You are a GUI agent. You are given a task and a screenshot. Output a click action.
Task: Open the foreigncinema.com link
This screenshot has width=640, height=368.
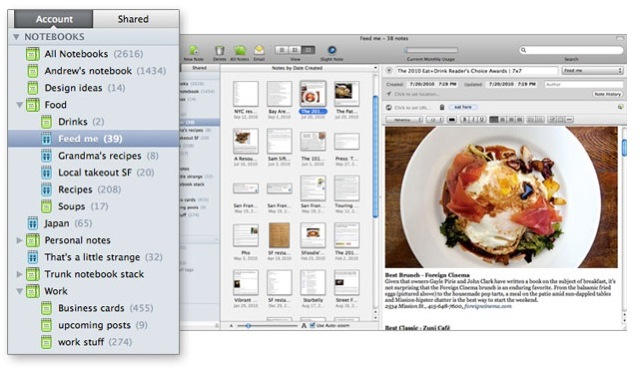(x=487, y=306)
